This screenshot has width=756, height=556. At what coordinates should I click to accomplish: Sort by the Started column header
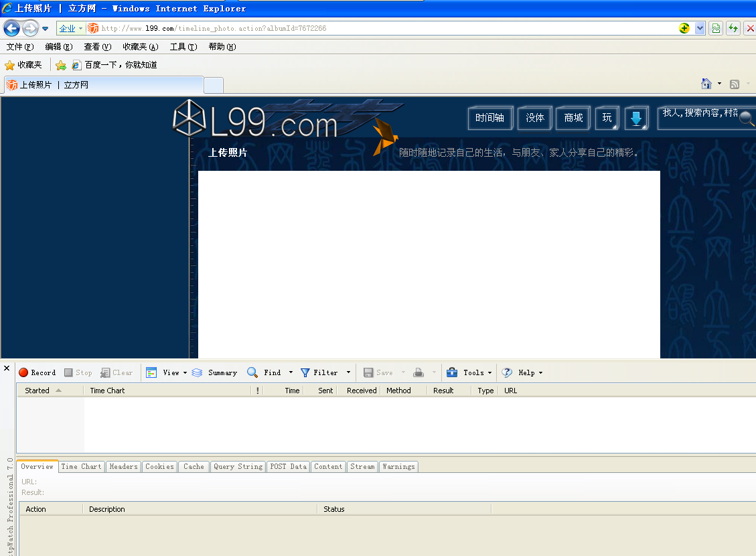(37, 390)
